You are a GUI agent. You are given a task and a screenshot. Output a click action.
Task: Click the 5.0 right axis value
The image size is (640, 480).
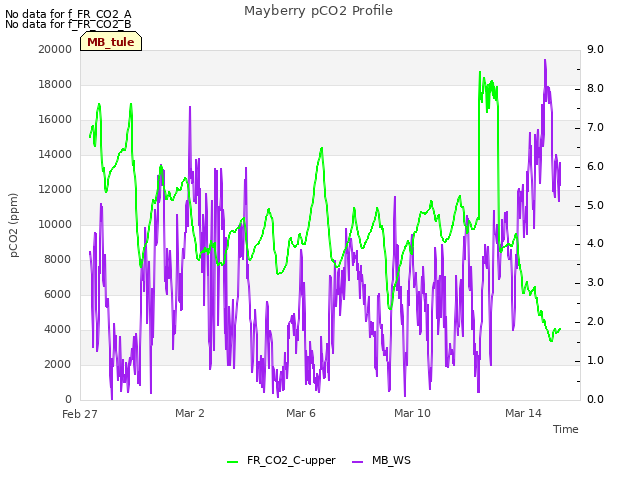(x=595, y=205)
